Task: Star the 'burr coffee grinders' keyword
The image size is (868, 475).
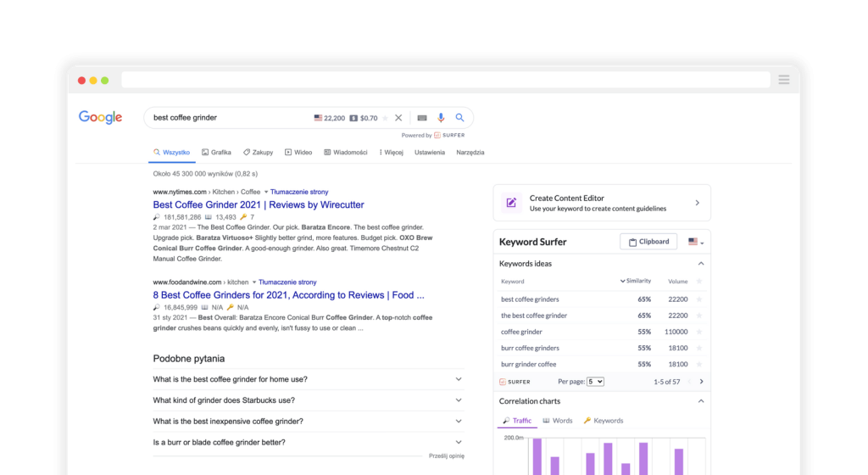Action: [x=699, y=349]
